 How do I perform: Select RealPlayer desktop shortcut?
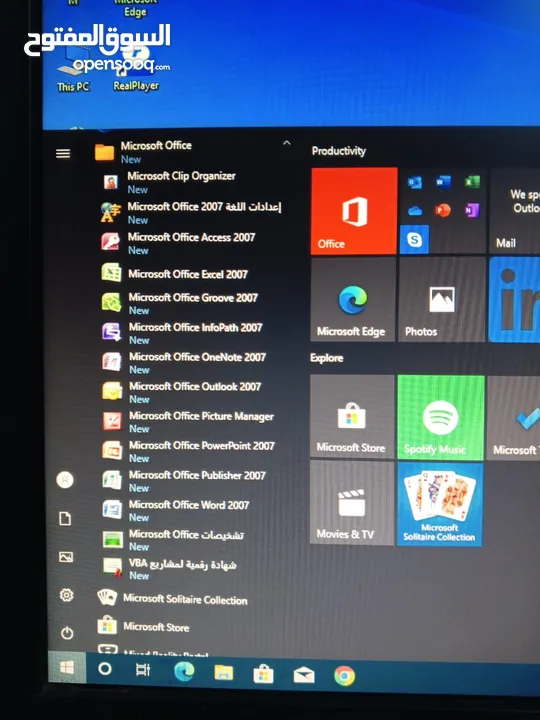point(136,69)
